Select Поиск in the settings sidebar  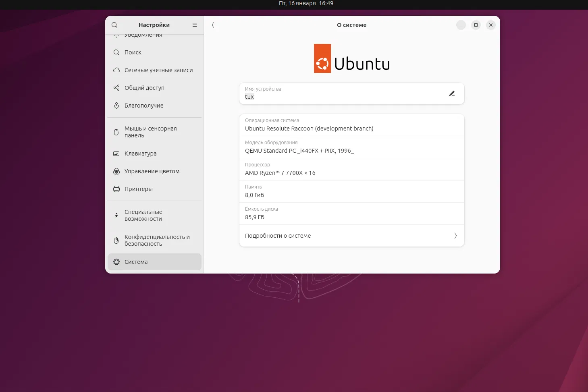(x=133, y=52)
